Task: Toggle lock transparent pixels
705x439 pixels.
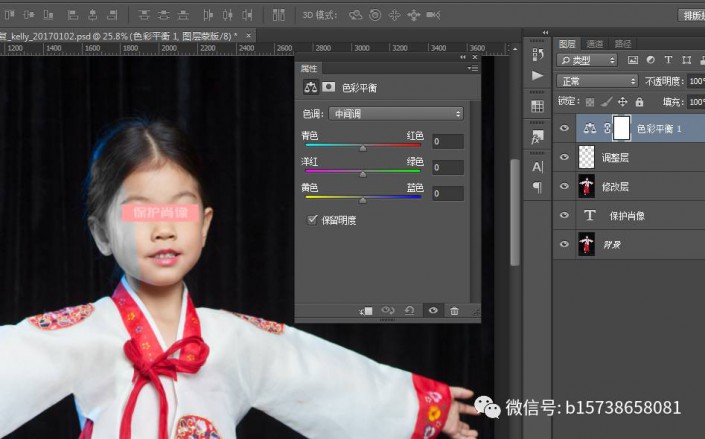Action: (590, 103)
